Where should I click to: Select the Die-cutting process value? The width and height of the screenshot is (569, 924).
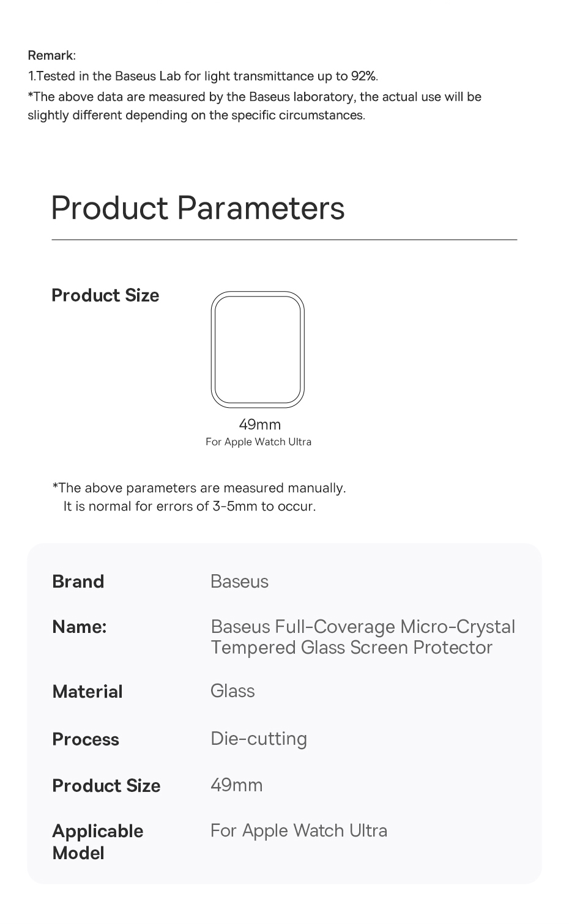click(259, 739)
